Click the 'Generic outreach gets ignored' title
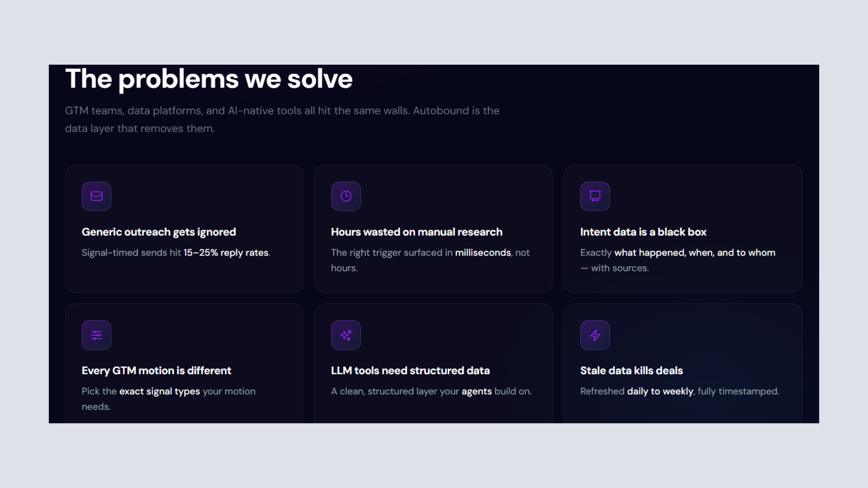 tap(159, 232)
